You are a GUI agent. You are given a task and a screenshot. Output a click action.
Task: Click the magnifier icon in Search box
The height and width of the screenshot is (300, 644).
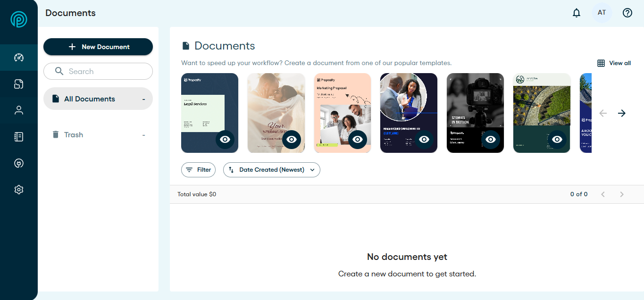(59, 71)
